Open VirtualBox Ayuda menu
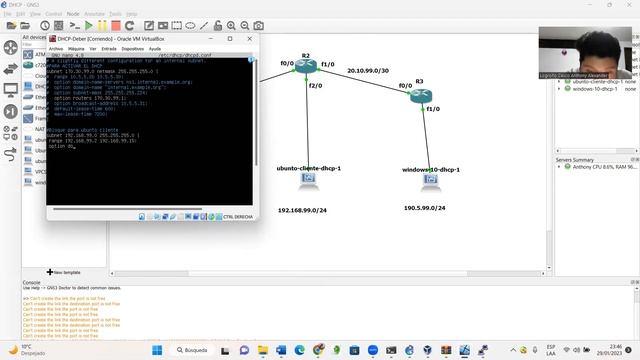The width and height of the screenshot is (640, 360). pyautogui.click(x=155, y=49)
